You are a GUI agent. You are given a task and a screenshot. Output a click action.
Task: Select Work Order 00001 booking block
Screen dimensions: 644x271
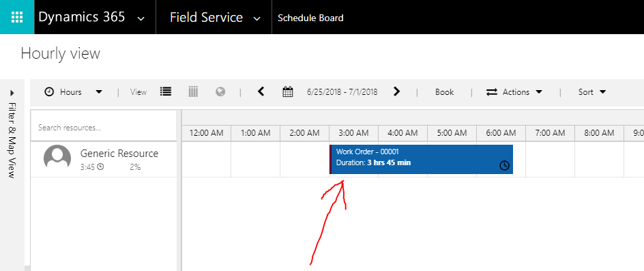(x=421, y=159)
